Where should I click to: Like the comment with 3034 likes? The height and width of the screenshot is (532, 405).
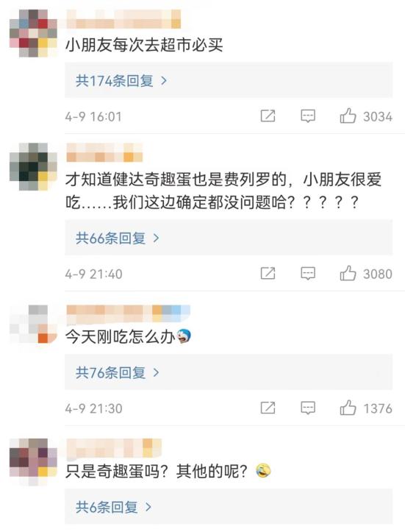348,116
